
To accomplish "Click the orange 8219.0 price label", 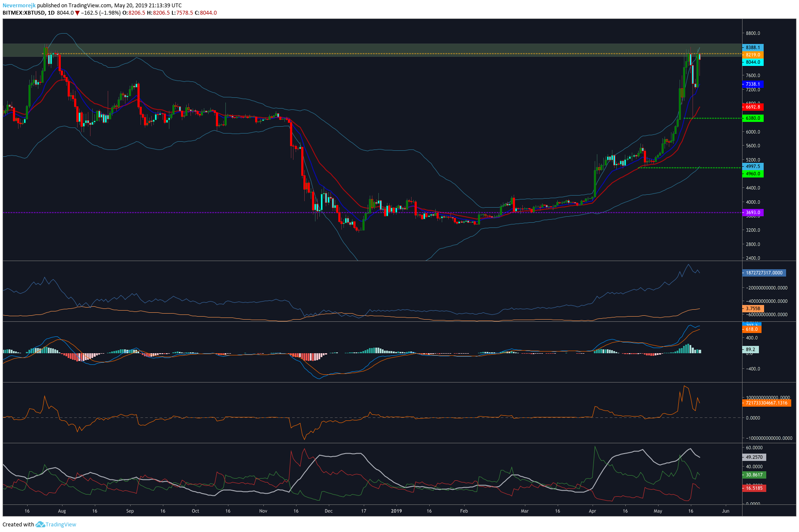I will pos(753,55).
